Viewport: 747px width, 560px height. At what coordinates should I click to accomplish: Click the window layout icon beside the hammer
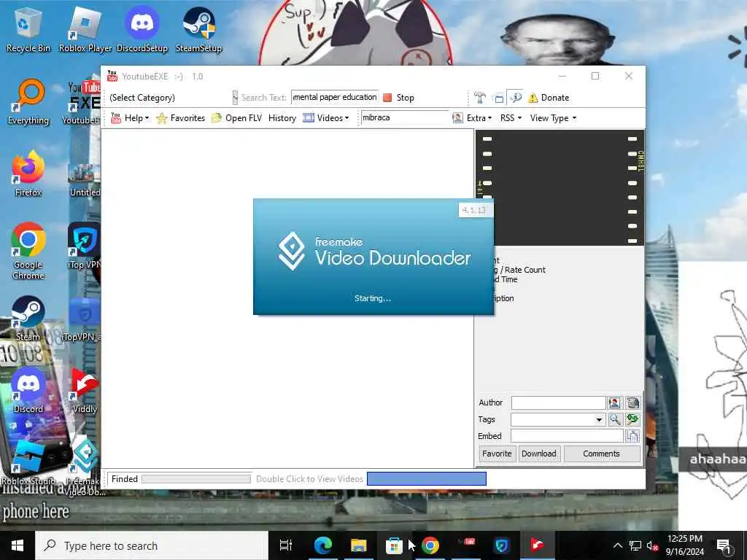498,98
